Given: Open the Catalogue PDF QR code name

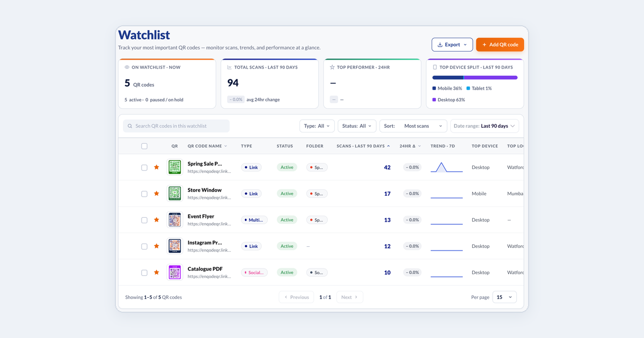Looking at the screenshot, I should click(x=205, y=269).
